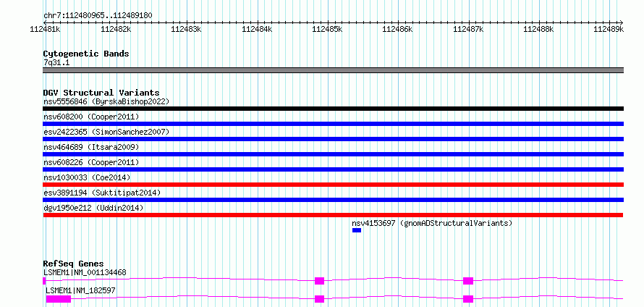Select the blue esv2422365 variant bar
Image resolution: width=644 pixels, height=307 pixels.
coord(333,139)
